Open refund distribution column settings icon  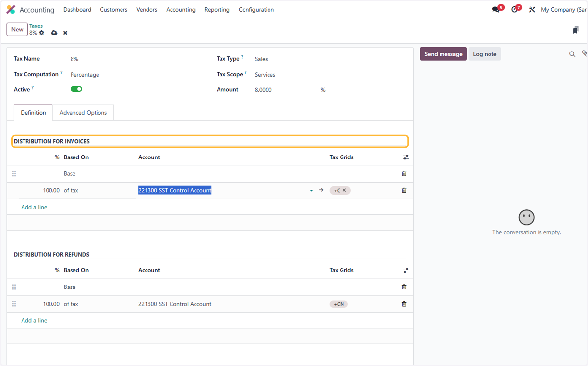(x=406, y=270)
